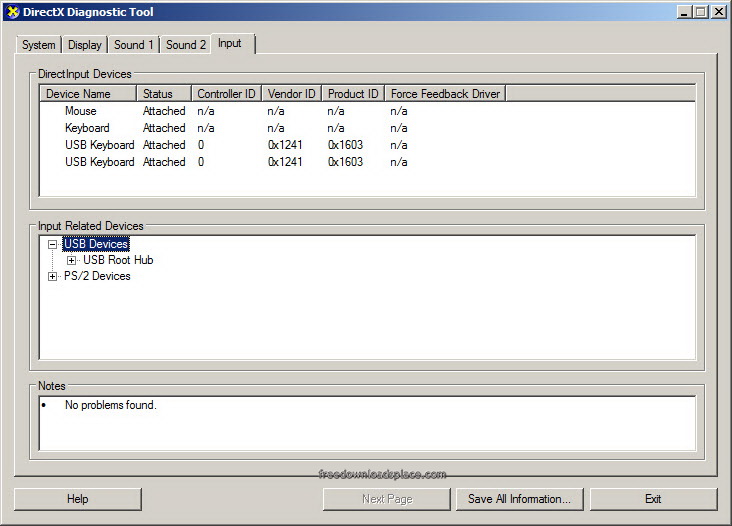
Task: Expand the USB Root Hub node
Action: (71, 260)
